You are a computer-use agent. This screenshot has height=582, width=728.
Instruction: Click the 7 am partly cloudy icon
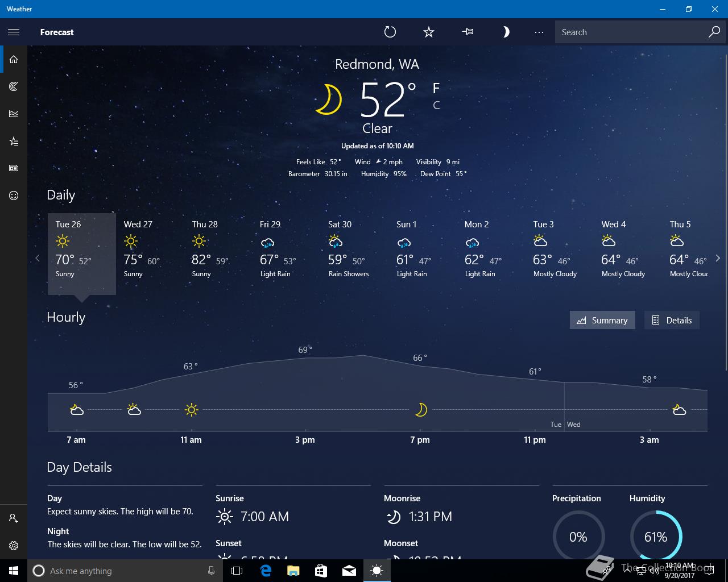[x=76, y=409]
